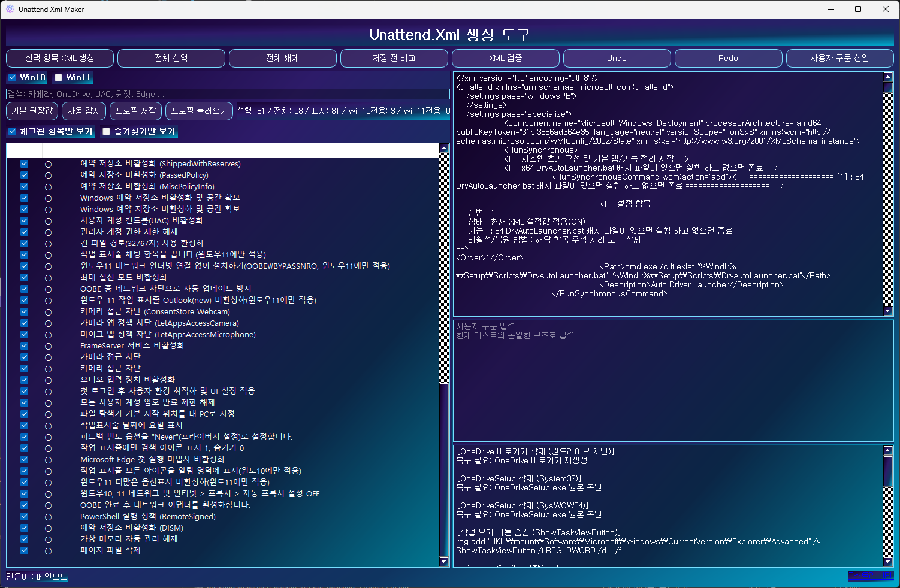Save profile with 프로필 저장
The width and height of the screenshot is (900, 588).
(x=136, y=111)
